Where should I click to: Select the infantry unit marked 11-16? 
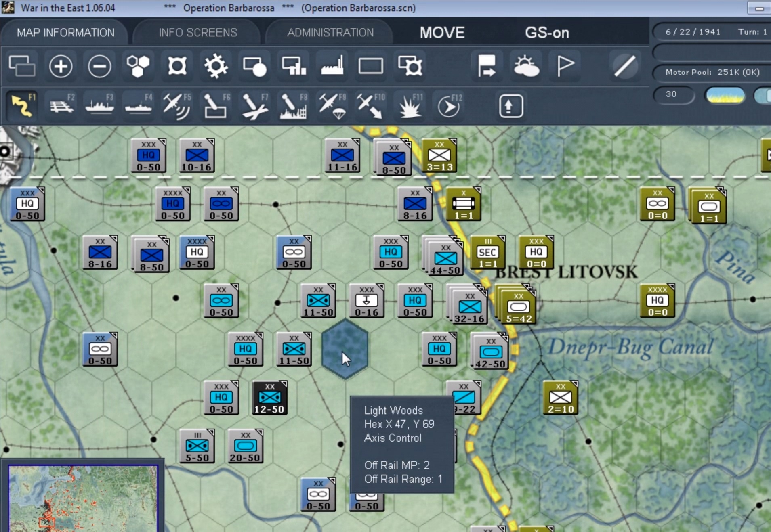pos(342,155)
